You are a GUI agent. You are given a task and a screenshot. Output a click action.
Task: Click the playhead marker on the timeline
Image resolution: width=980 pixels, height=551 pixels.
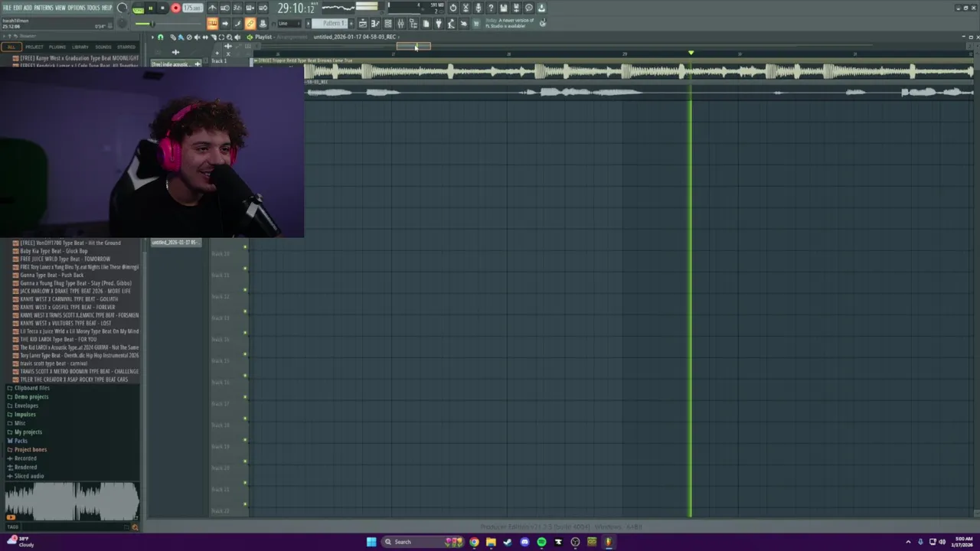click(691, 53)
